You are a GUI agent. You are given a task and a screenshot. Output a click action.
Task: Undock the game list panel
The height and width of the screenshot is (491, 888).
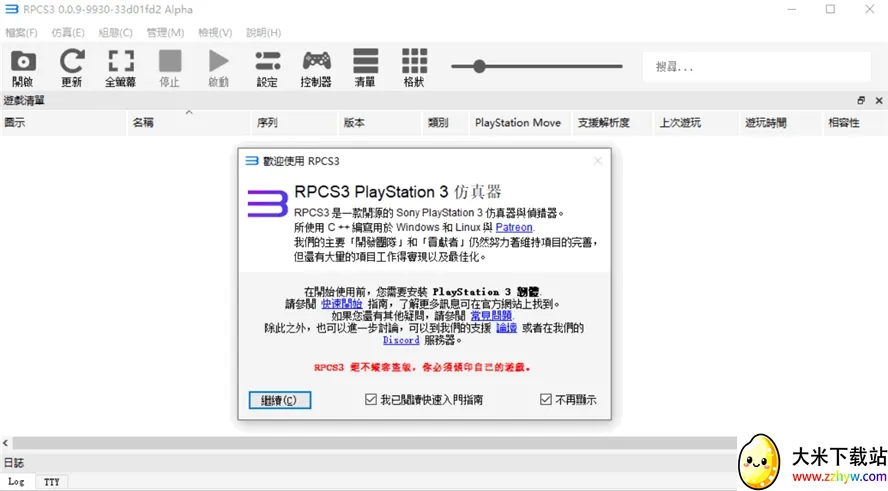tap(861, 100)
